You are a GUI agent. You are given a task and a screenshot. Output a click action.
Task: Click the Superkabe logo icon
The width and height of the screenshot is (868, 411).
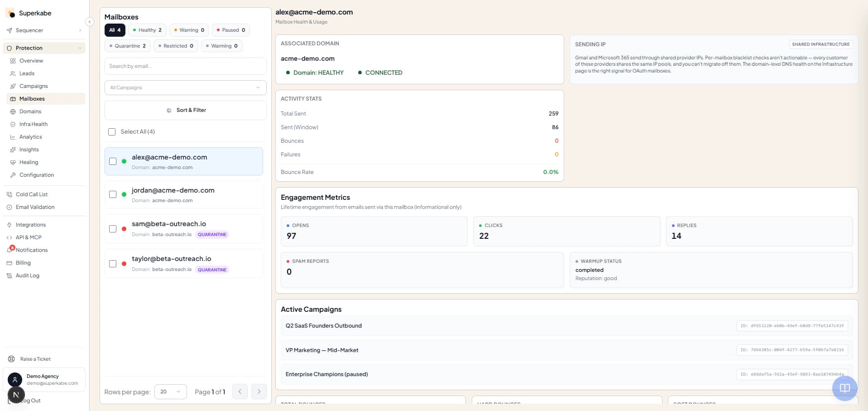[10, 13]
